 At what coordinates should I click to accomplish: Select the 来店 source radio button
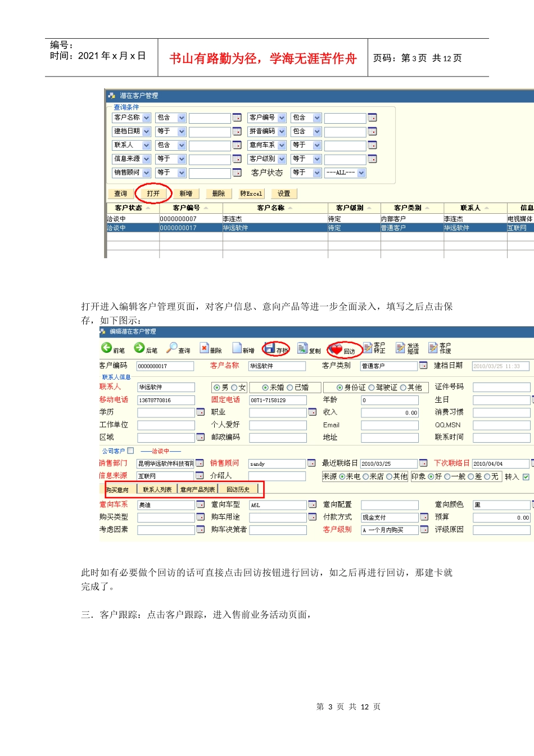coord(365,476)
